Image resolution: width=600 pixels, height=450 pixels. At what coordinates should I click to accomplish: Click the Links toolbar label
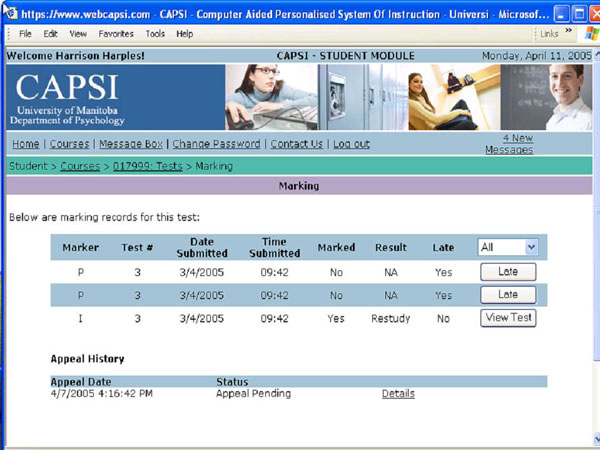pos(549,34)
